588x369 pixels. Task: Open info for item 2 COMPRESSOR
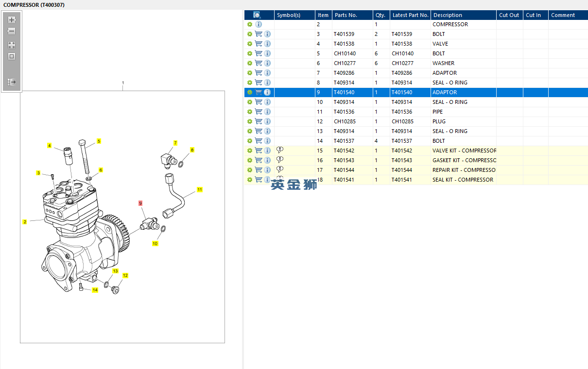259,24
